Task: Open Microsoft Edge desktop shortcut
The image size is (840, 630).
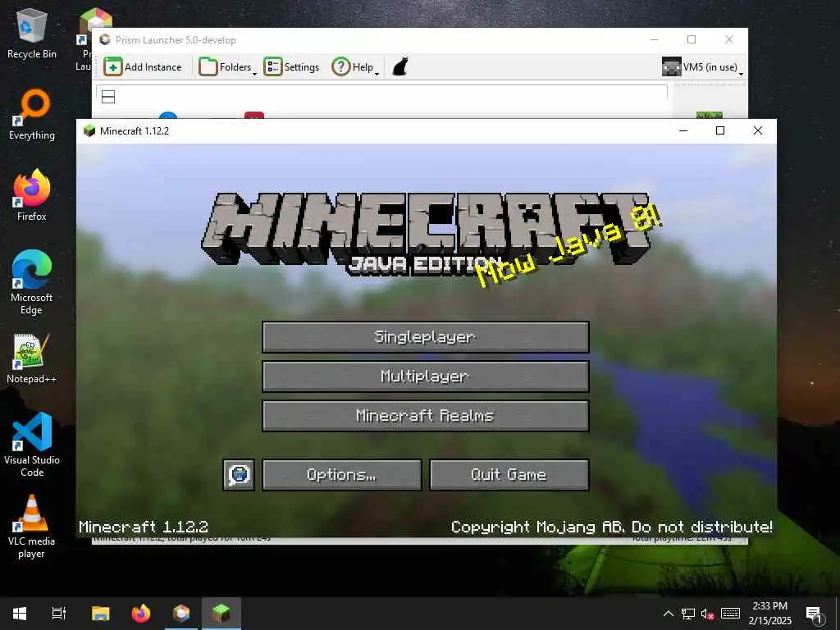Action: (32, 282)
